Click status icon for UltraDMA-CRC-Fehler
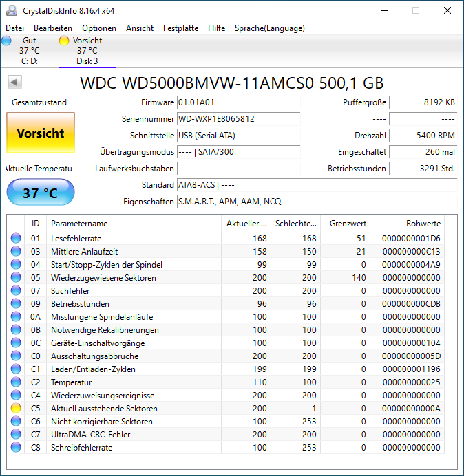 coord(16,434)
